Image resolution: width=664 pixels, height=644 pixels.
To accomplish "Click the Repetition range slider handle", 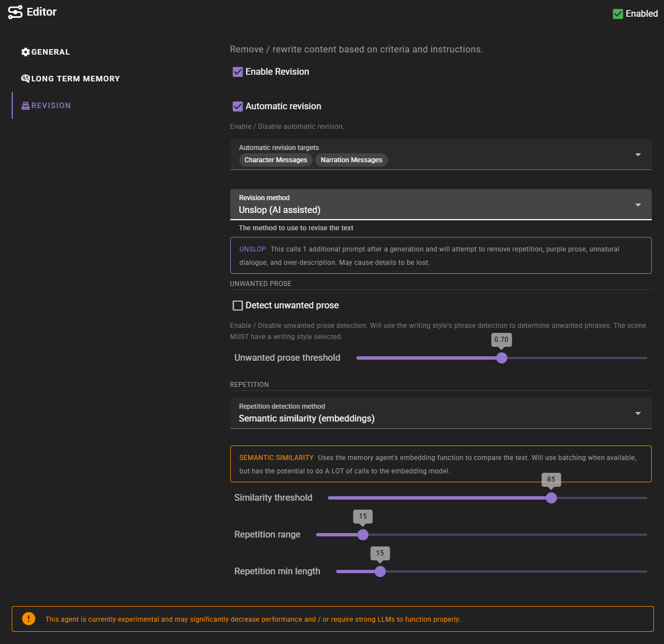I will click(363, 535).
